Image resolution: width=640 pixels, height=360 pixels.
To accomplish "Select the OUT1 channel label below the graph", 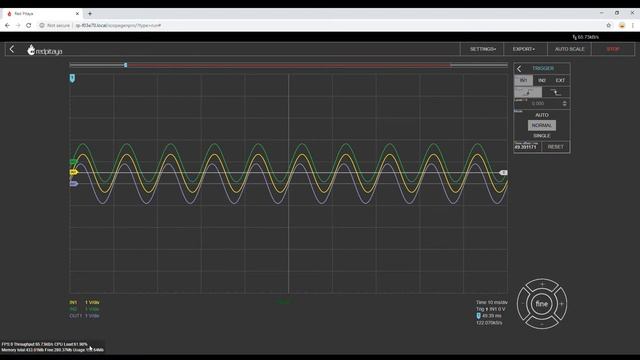I will coord(76,316).
